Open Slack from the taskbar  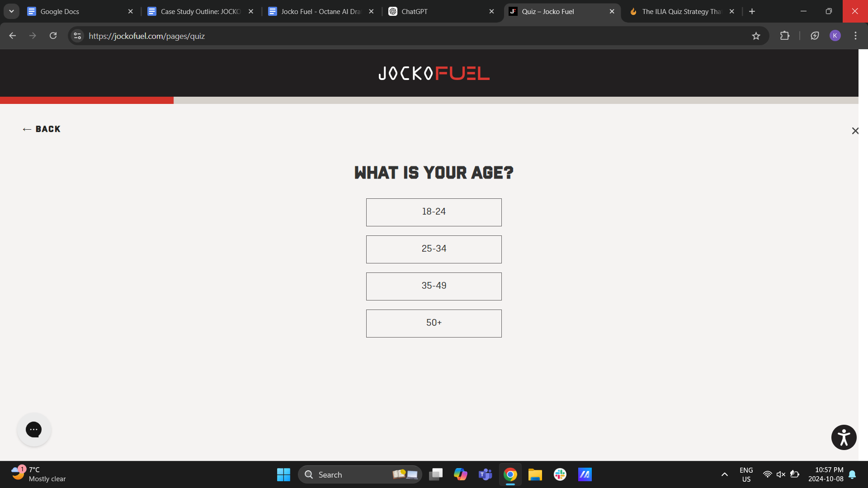tap(560, 474)
